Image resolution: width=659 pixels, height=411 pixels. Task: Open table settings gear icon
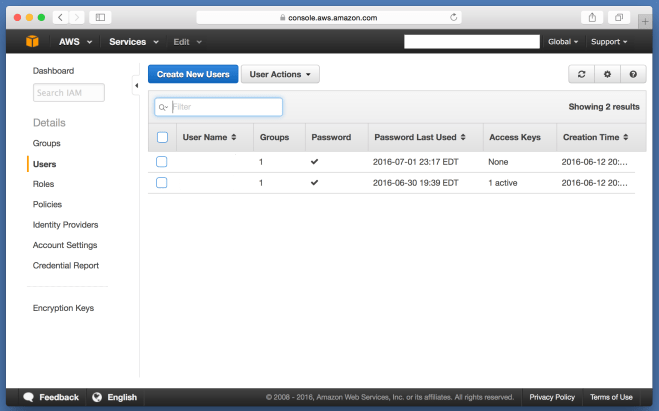click(x=607, y=75)
